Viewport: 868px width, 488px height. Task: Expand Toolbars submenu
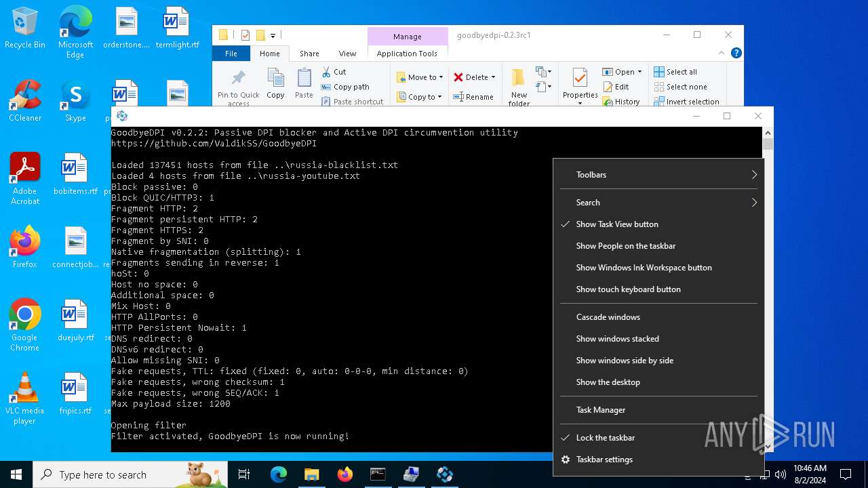[x=658, y=175]
